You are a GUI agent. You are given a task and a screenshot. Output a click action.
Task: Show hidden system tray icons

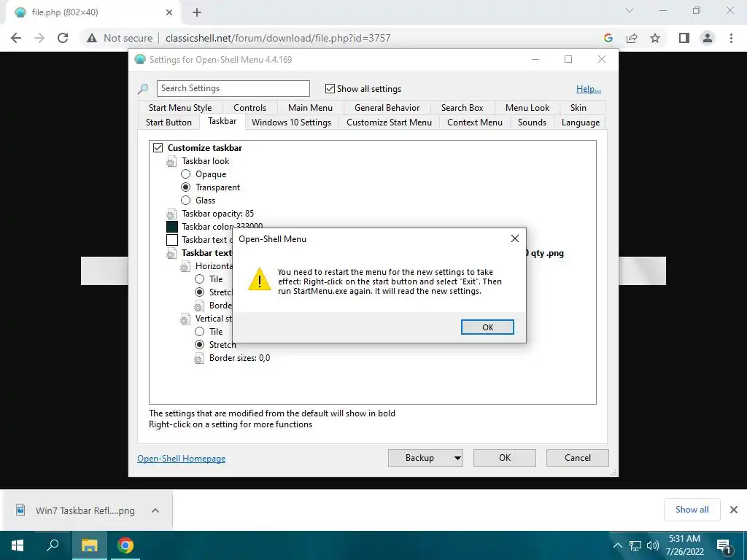pyautogui.click(x=617, y=545)
